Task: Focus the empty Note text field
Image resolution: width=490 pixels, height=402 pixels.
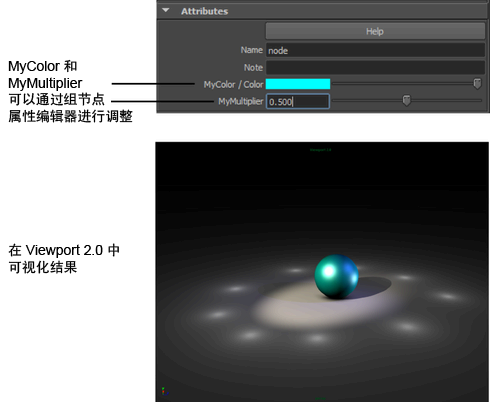Action: pos(375,67)
